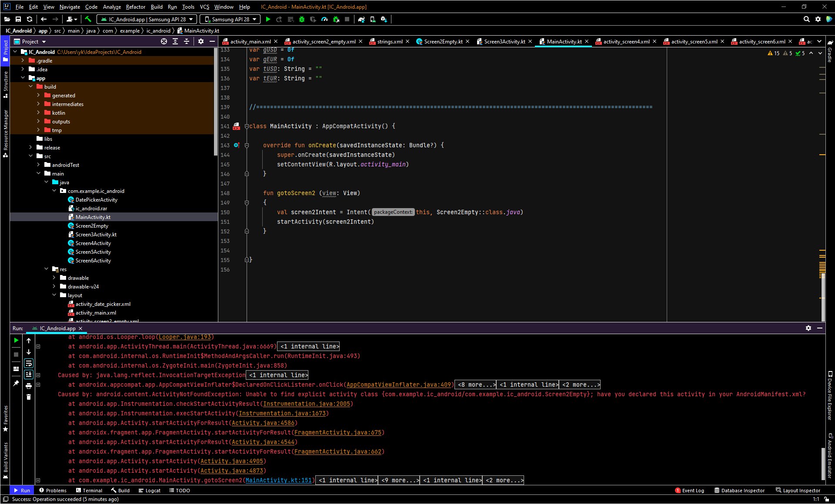Click Down the Stack Trace arrow
This screenshot has height=504, width=835.
point(29,352)
